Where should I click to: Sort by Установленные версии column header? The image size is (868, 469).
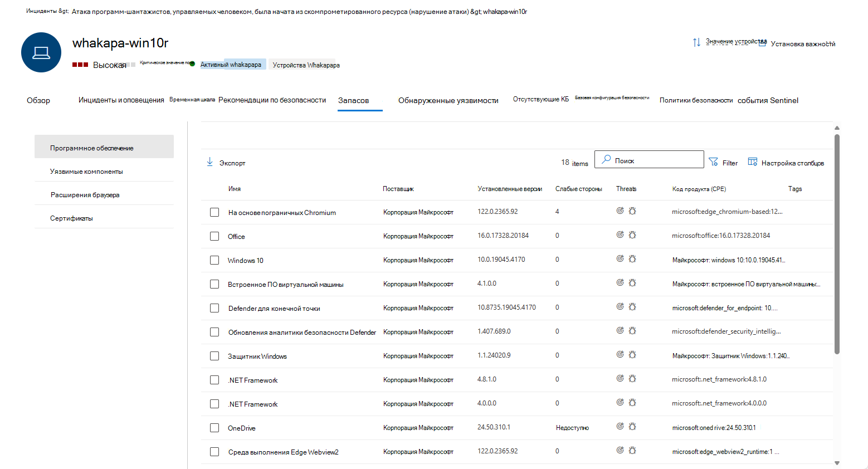[510, 189]
